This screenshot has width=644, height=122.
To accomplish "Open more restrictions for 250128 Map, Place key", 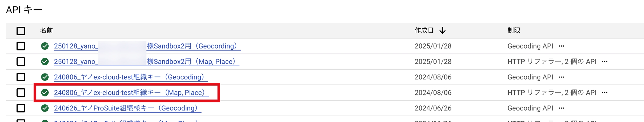I will (605, 61).
